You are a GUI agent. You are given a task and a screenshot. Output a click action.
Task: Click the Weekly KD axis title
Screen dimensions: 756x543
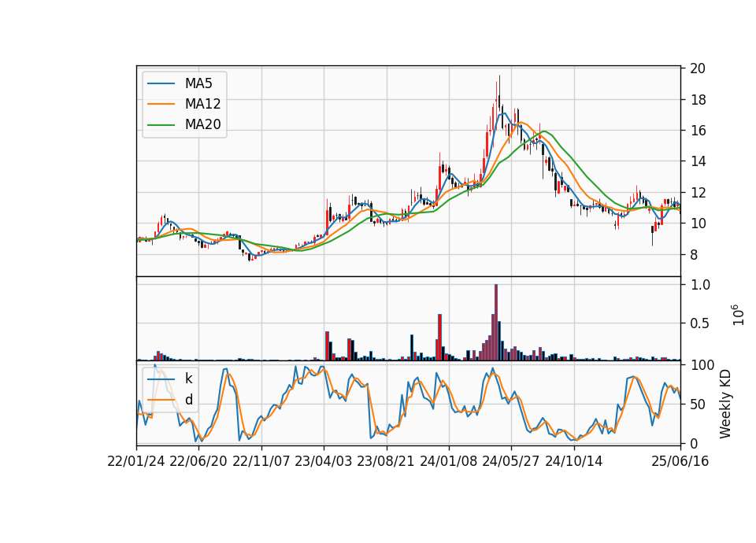(x=725, y=404)
